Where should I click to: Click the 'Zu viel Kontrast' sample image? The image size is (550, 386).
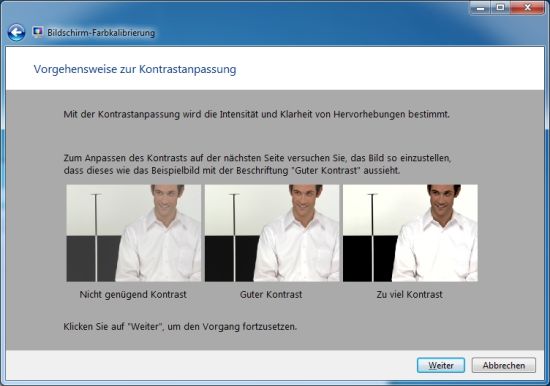tap(410, 233)
